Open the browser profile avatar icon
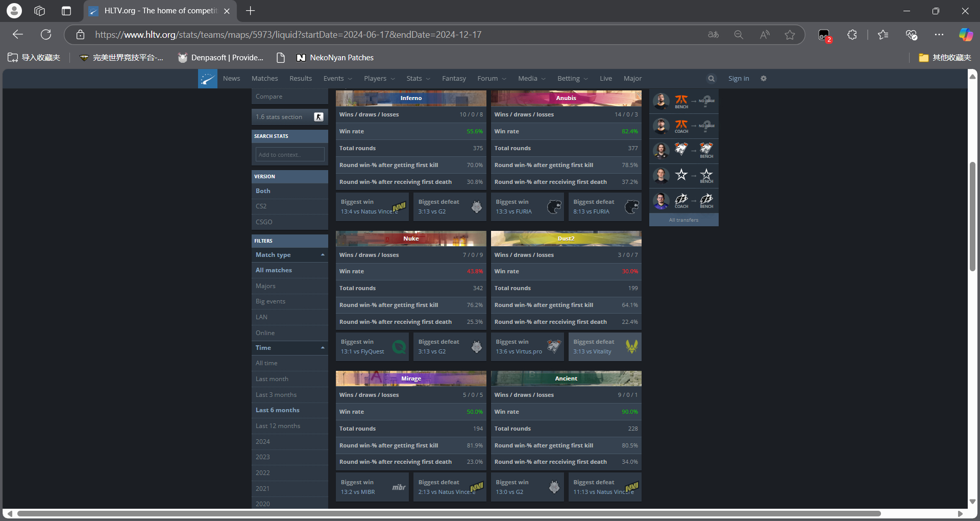 coord(14,11)
